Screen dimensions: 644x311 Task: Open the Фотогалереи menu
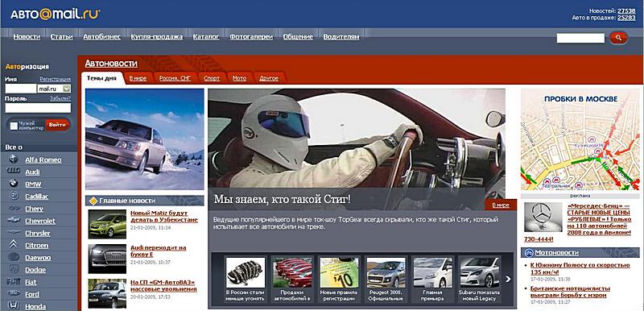tap(251, 37)
